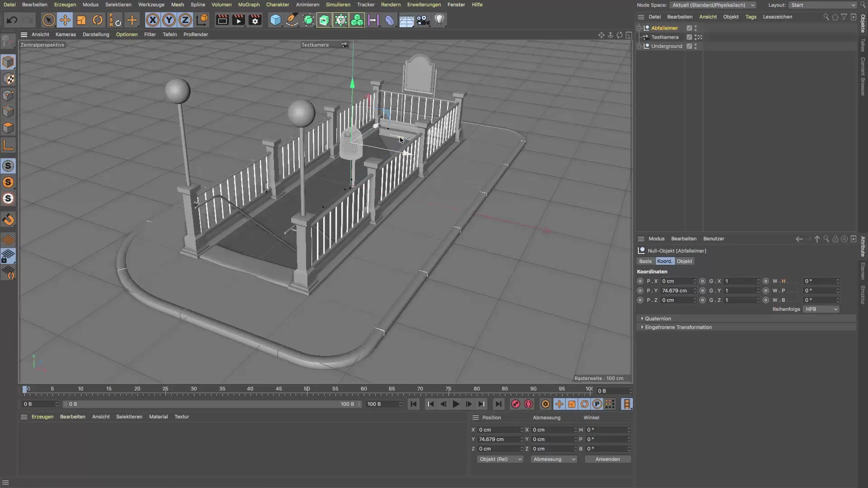Enable the axis mode L icon

8,145
